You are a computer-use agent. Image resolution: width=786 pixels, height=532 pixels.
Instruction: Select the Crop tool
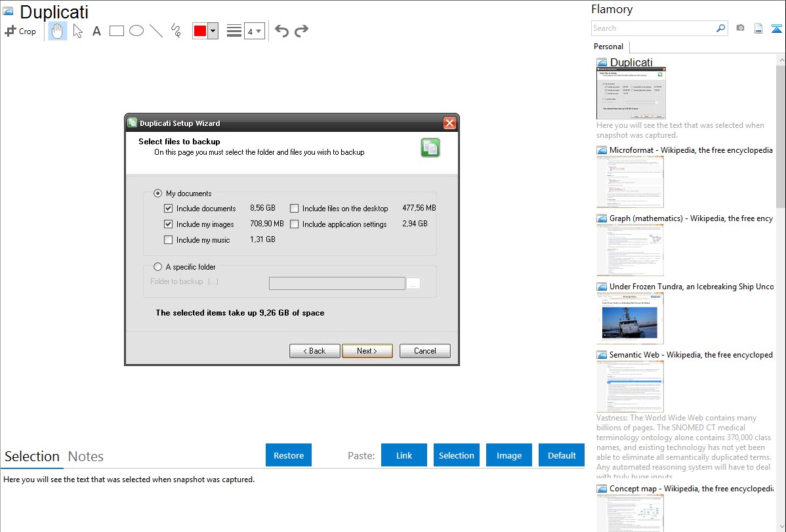pos(20,31)
